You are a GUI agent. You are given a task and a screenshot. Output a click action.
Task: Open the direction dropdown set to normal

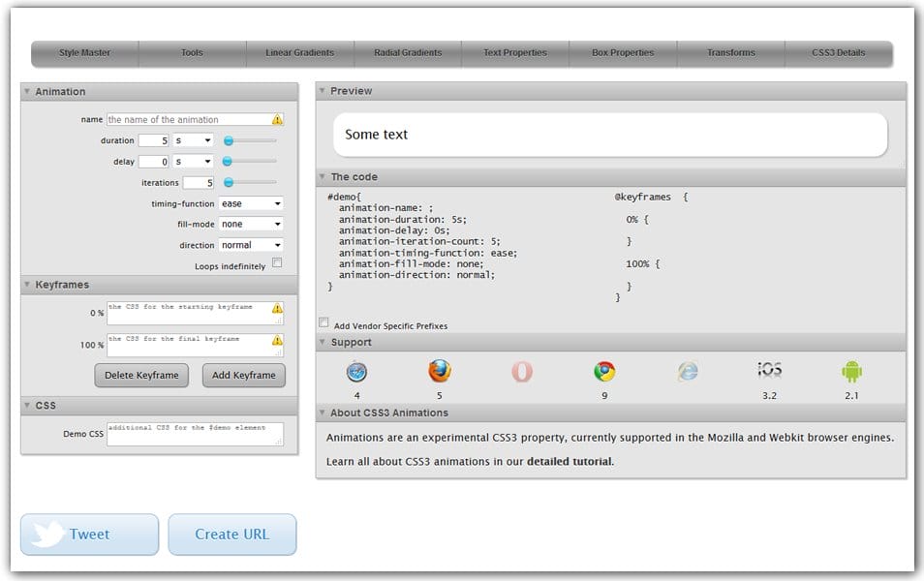(x=251, y=246)
